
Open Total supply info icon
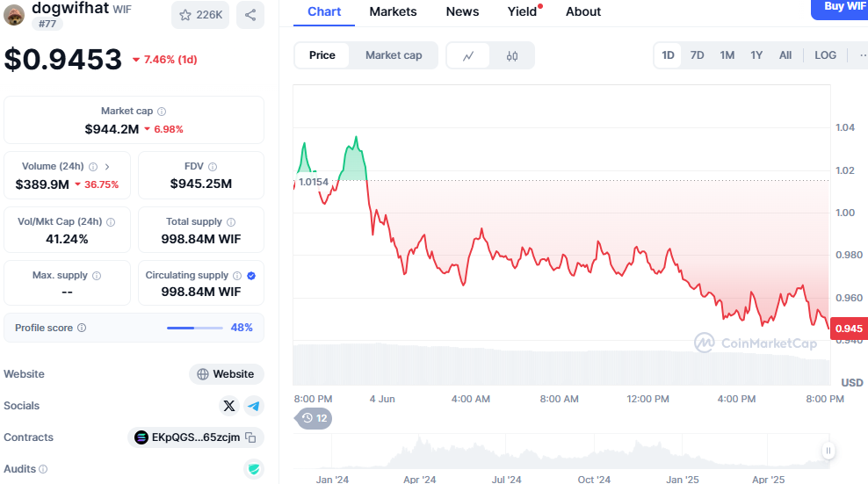(x=231, y=222)
